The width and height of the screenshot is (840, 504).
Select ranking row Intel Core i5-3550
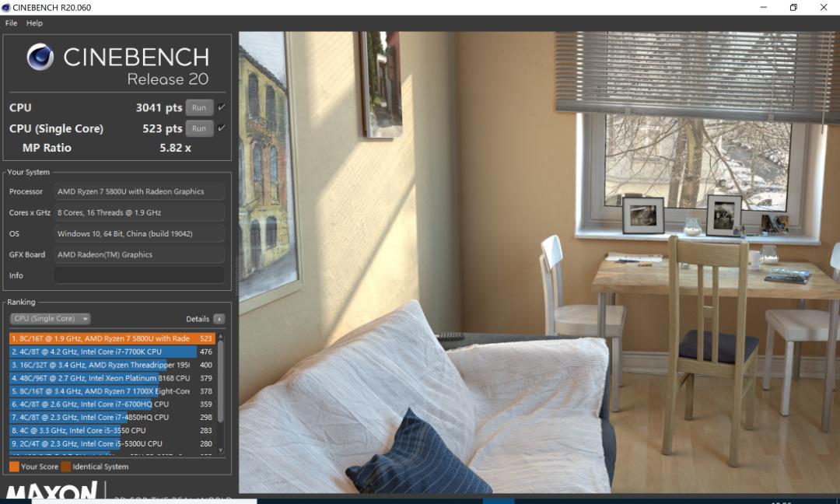112,431
